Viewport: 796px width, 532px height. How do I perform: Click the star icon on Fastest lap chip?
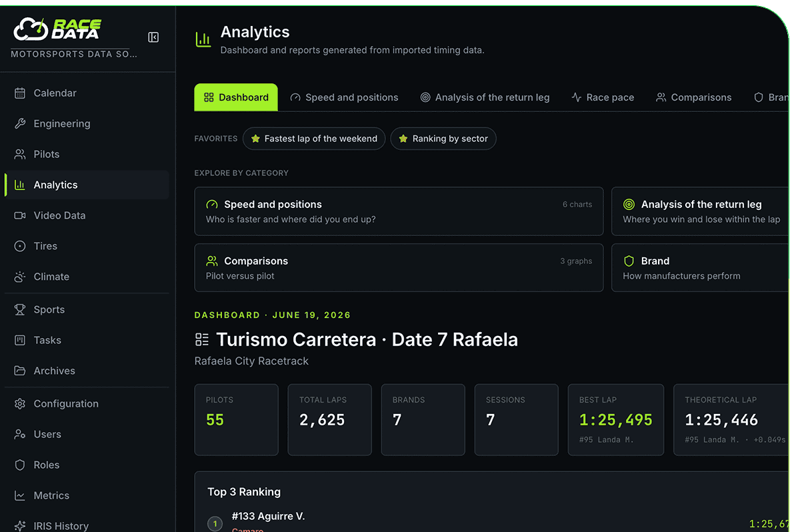coord(255,139)
